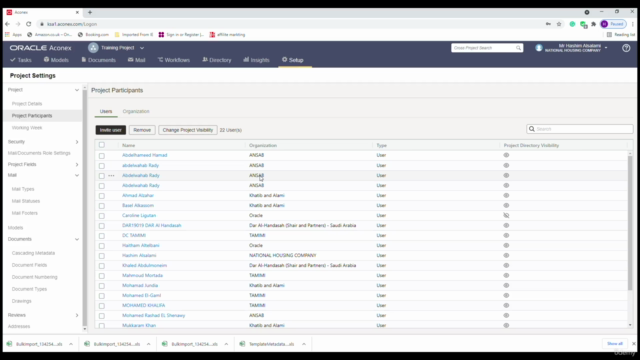
Task: Open a new browser tab
Action: click(90, 12)
